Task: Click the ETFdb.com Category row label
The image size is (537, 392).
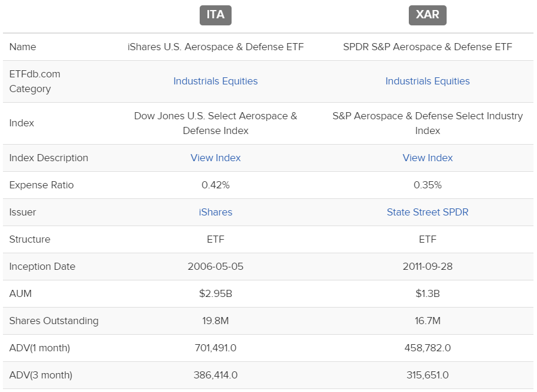Action: coord(35,81)
